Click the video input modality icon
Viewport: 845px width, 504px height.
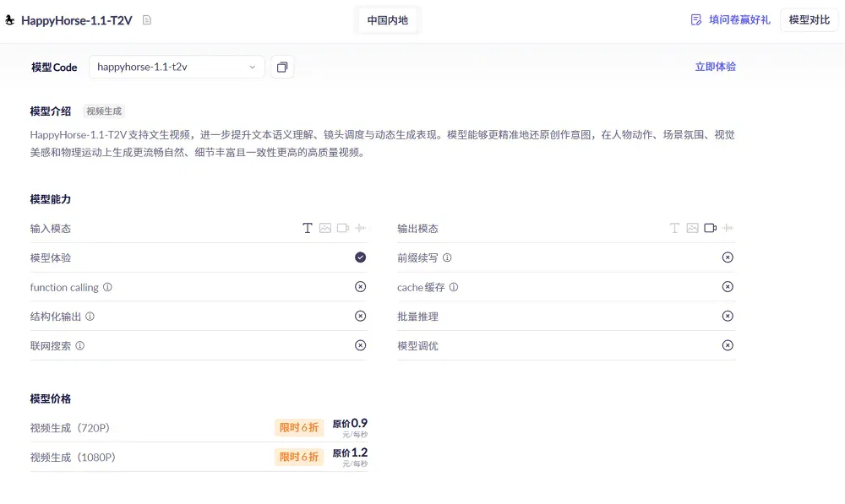pos(343,228)
